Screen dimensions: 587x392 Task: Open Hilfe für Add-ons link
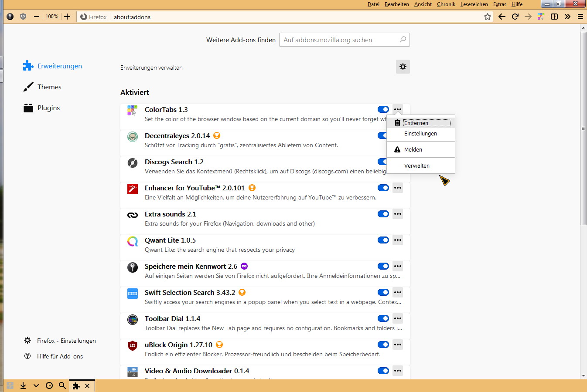(54, 356)
